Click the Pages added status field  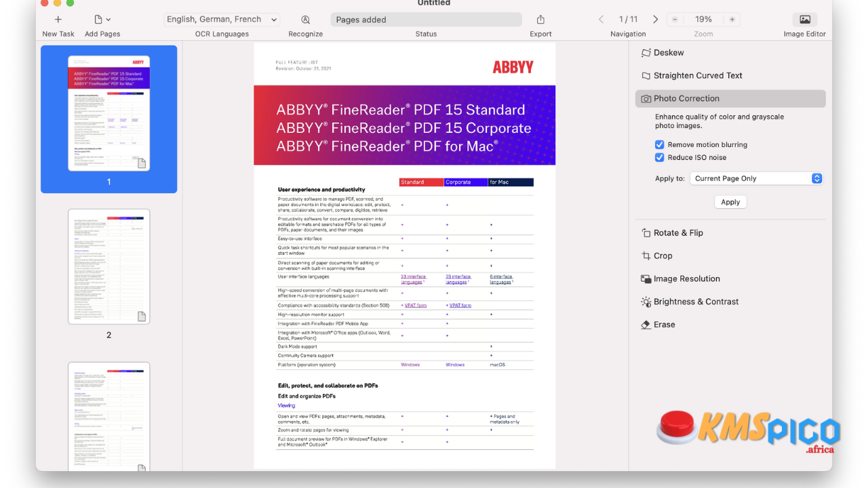[427, 20]
